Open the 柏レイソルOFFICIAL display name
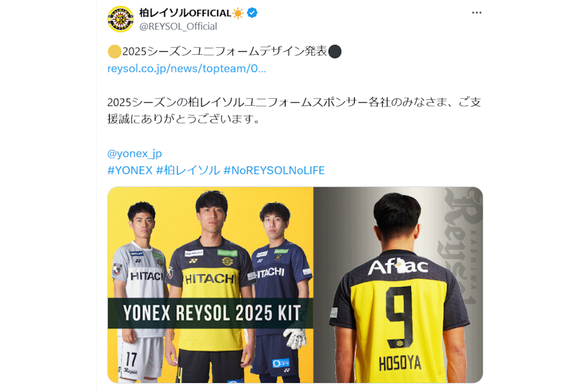588x392 pixels. click(x=186, y=13)
